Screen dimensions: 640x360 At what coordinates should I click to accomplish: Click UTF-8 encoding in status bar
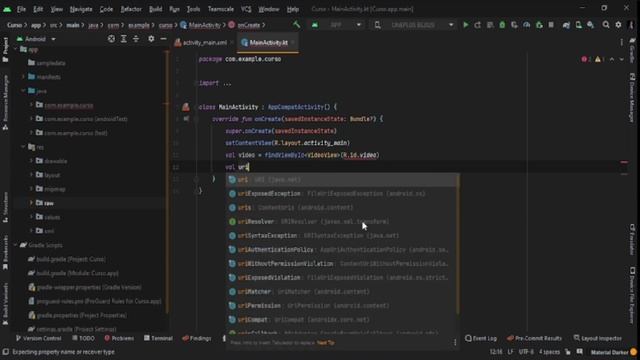pos(526,352)
